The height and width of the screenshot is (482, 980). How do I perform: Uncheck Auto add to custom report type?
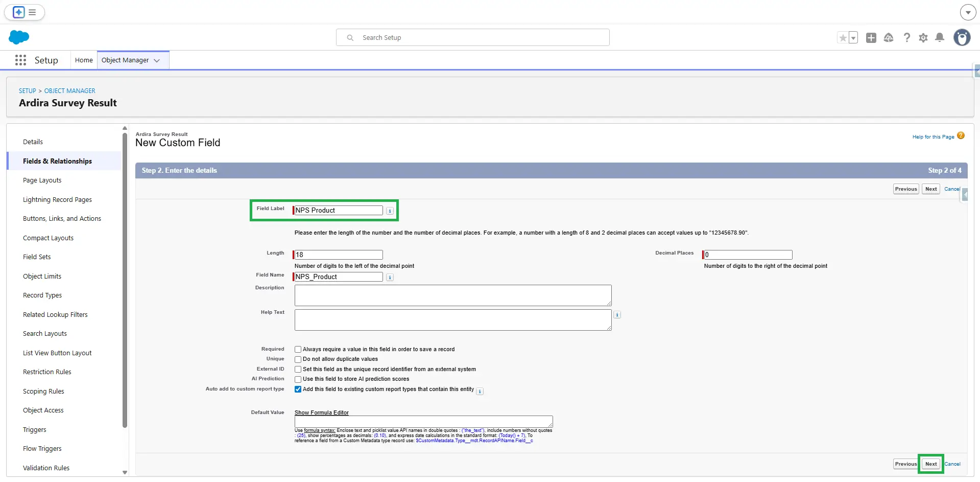[298, 389]
